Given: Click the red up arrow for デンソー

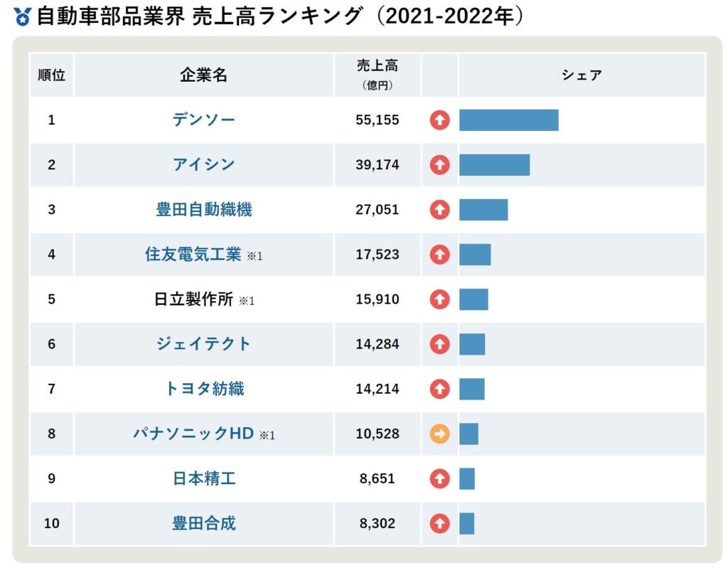Looking at the screenshot, I should [440, 120].
